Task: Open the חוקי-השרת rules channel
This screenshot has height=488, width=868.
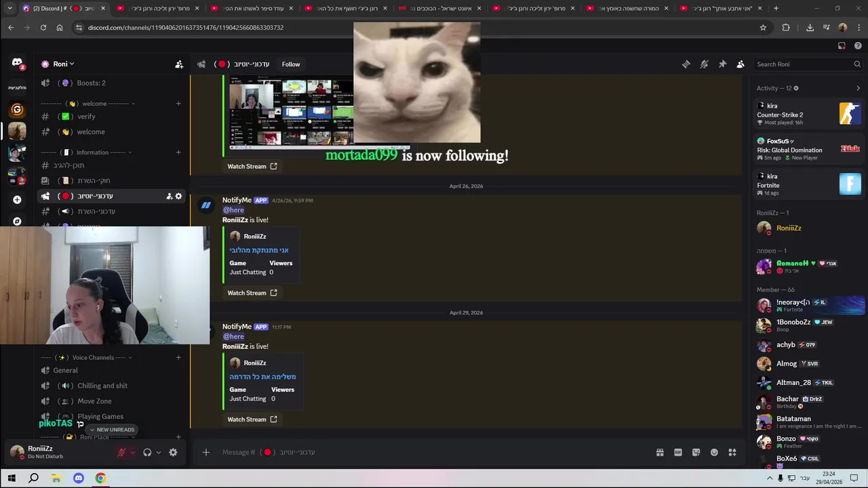Action: [111, 181]
